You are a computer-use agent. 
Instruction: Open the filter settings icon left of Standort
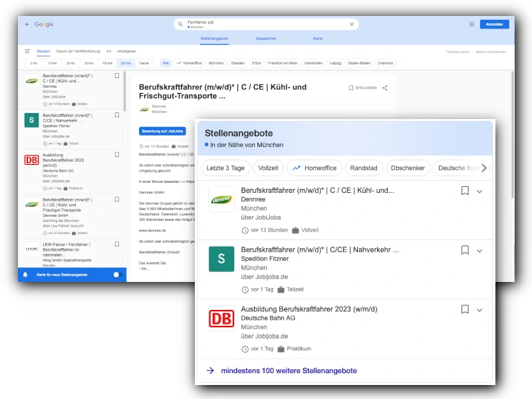pyautogui.click(x=27, y=51)
